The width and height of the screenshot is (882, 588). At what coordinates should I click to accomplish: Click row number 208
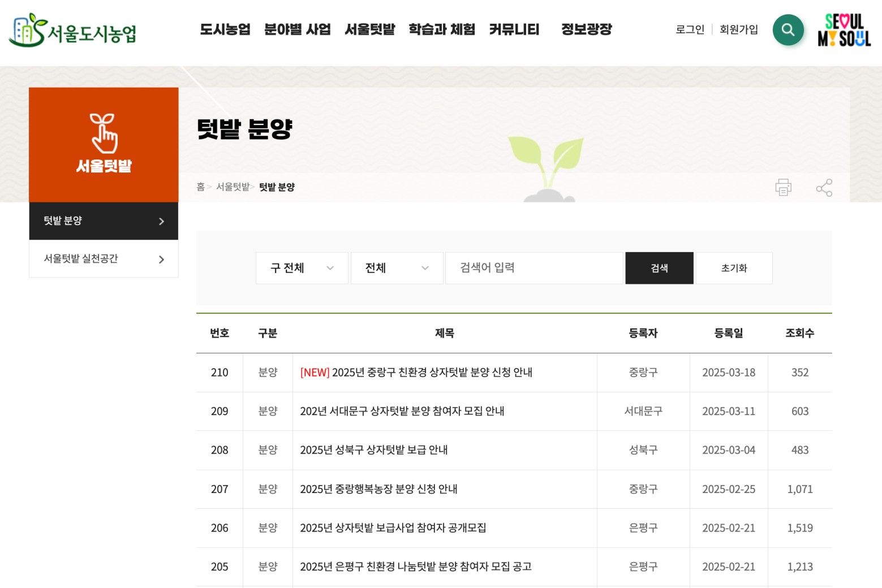click(x=220, y=450)
